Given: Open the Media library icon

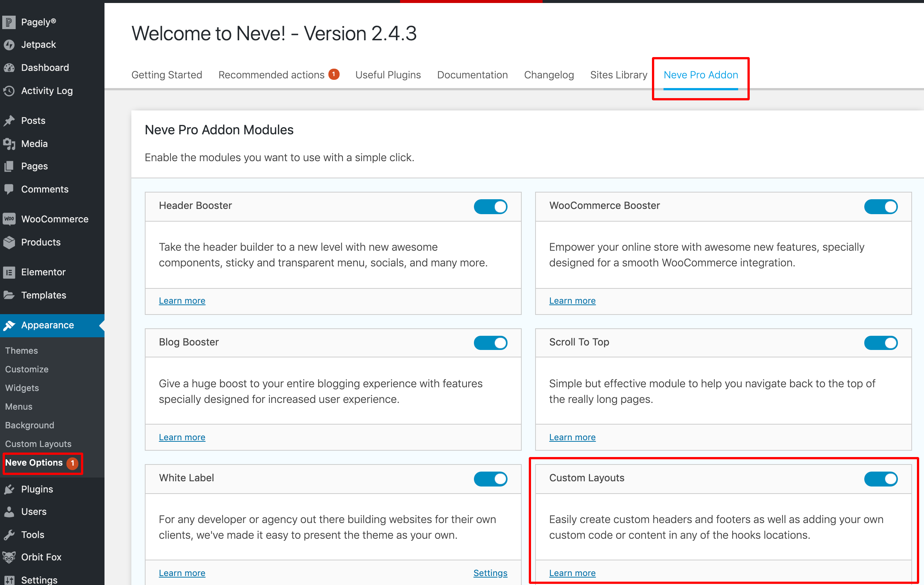Looking at the screenshot, I should pyautogui.click(x=9, y=144).
